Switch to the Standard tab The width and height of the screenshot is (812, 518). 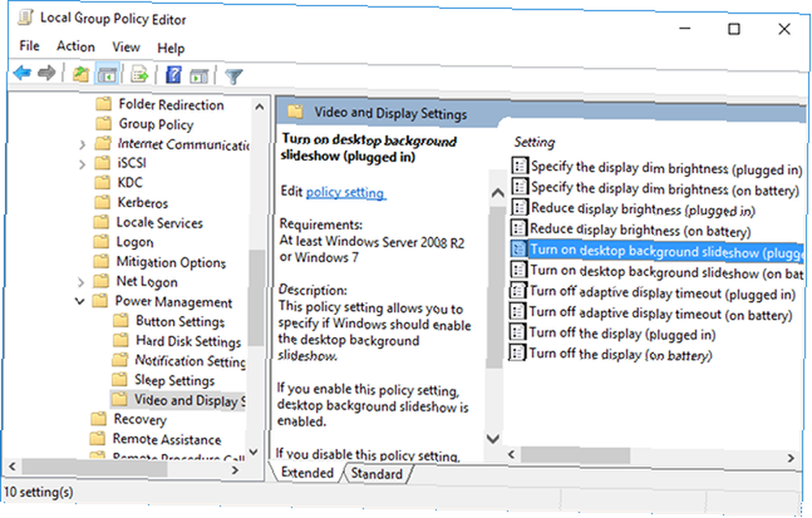(377, 473)
